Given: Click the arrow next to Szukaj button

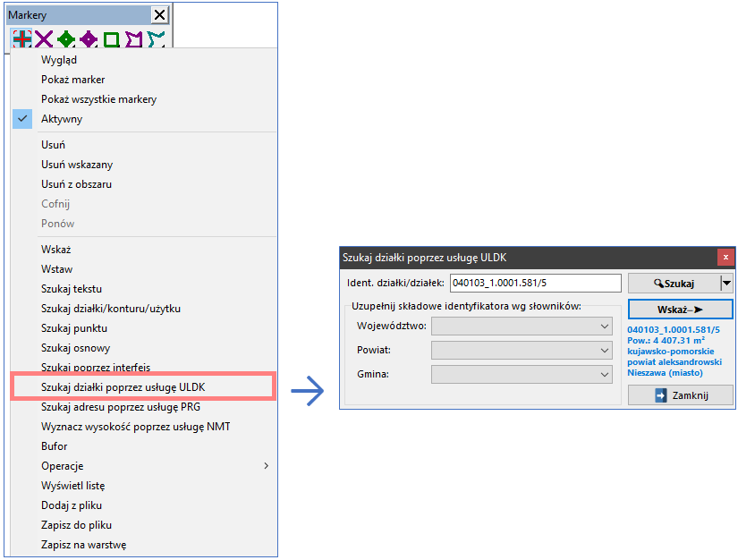Looking at the screenshot, I should click(726, 284).
